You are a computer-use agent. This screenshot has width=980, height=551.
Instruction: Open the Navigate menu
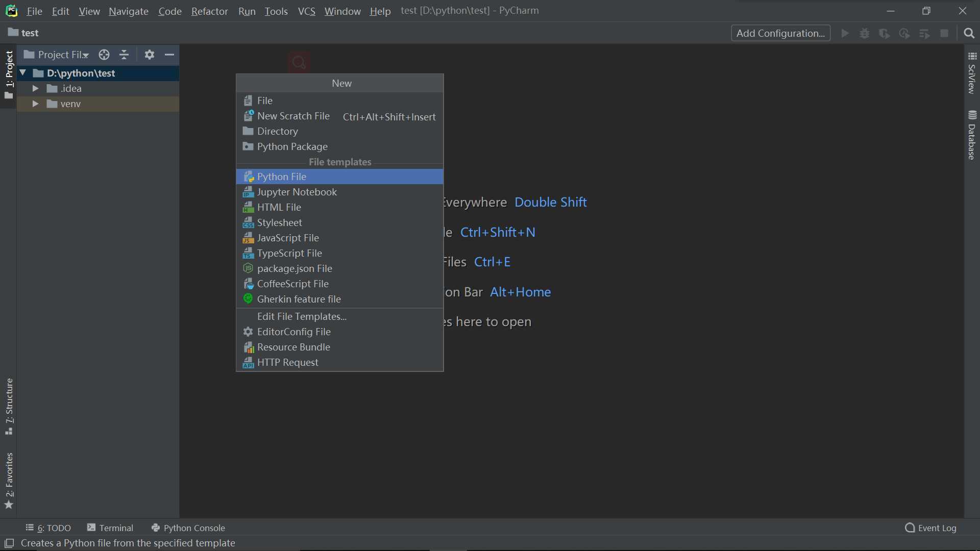pyautogui.click(x=128, y=11)
